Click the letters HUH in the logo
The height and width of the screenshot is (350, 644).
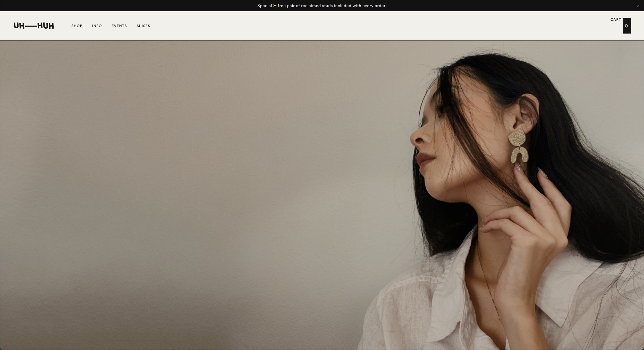pos(46,26)
